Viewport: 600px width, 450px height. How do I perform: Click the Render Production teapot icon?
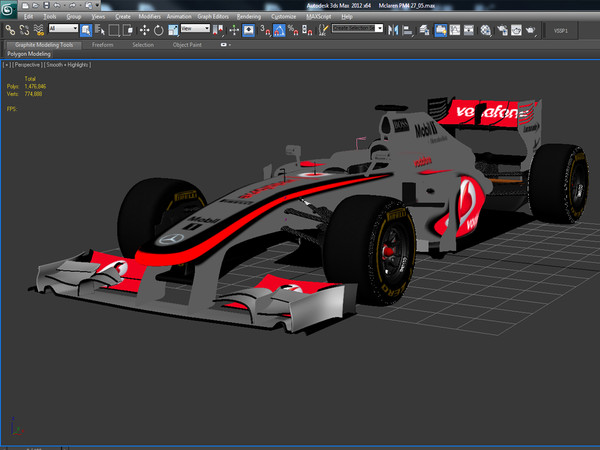(x=531, y=30)
